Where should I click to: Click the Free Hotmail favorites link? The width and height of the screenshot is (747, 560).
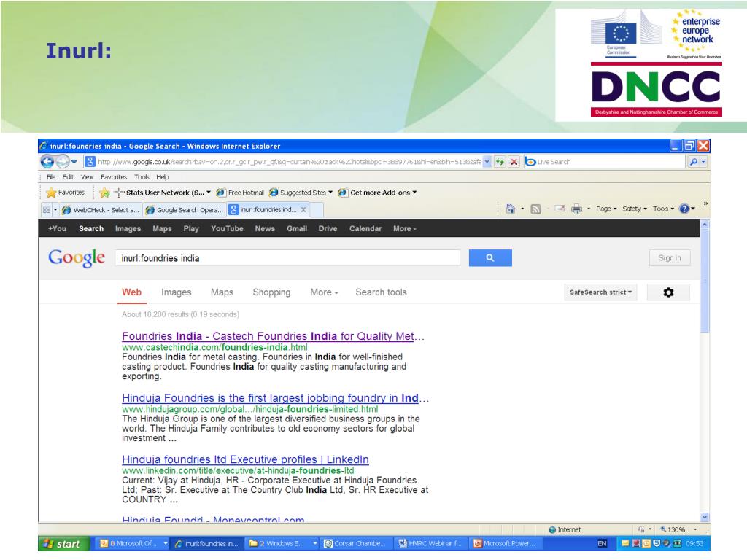240,192
